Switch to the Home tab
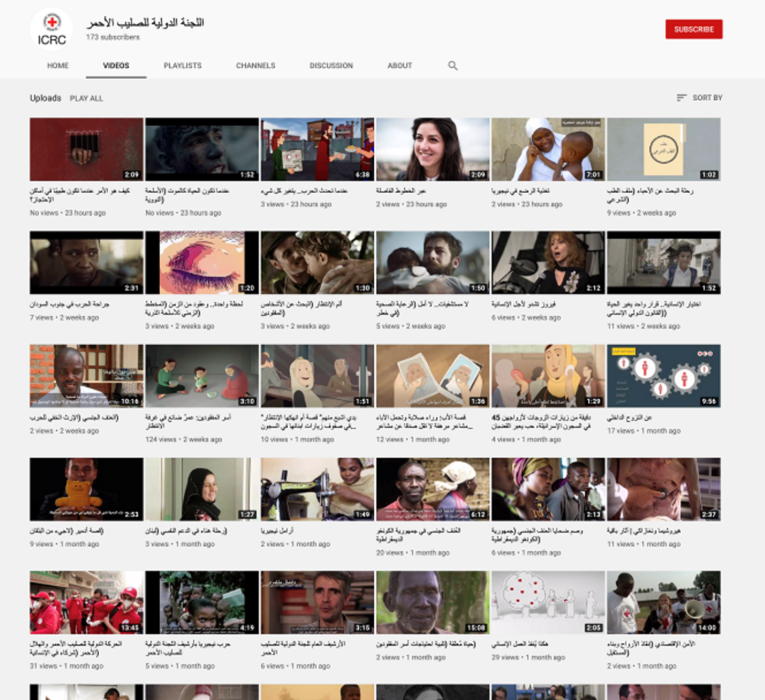The height and width of the screenshot is (700, 765). 58,65
